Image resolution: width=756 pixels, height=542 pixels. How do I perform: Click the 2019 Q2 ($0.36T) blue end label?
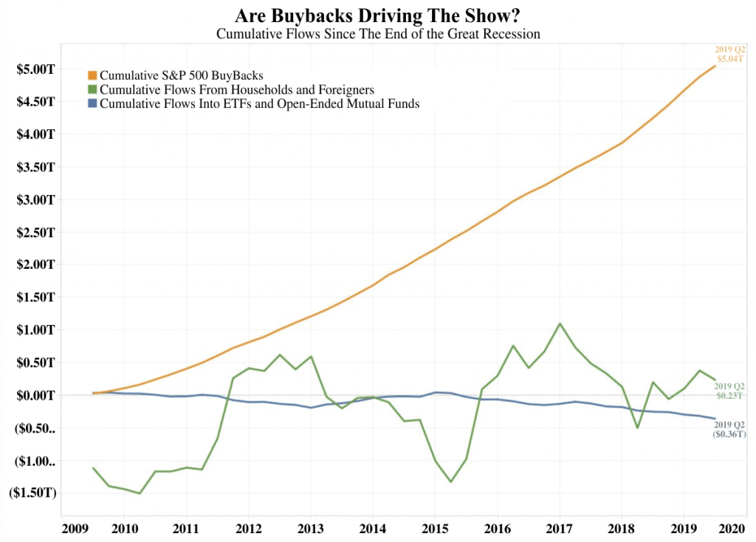[729, 429]
